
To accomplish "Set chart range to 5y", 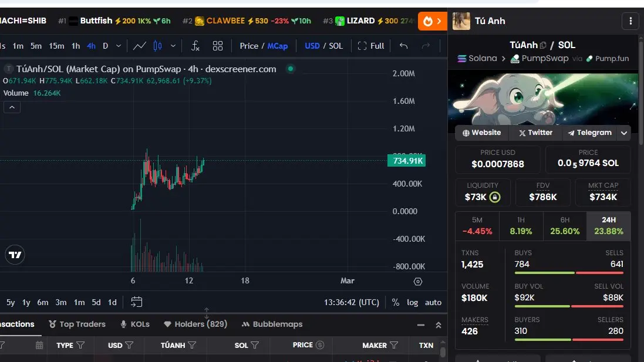I will point(11,303).
